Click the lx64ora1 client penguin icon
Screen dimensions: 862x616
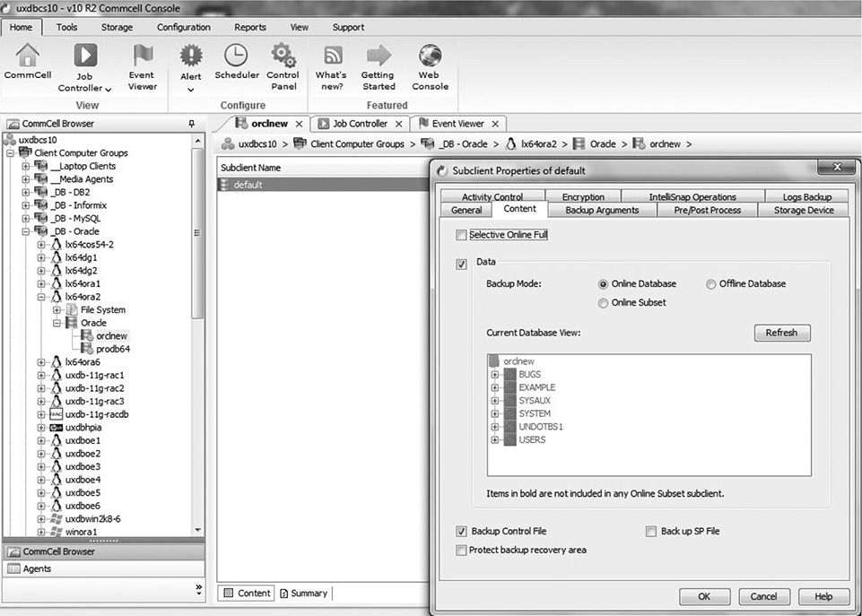click(57, 283)
